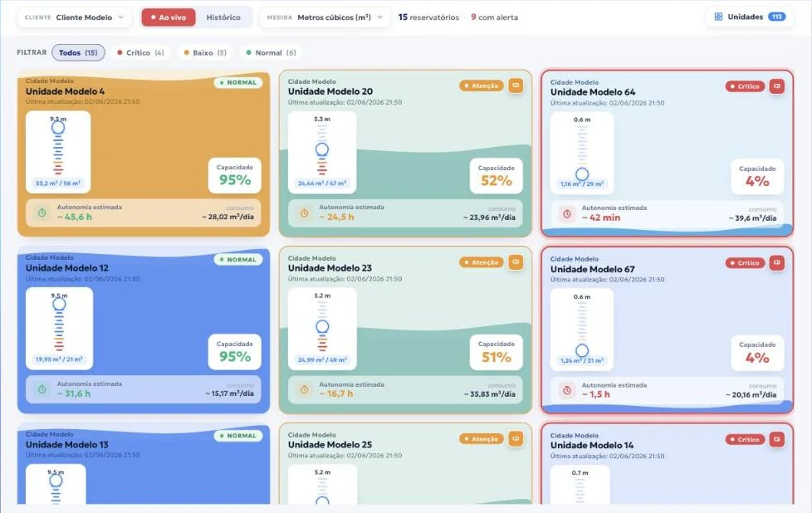Click 4% capacity box of Unidade Modelo 64
812x513 pixels.
(x=757, y=177)
